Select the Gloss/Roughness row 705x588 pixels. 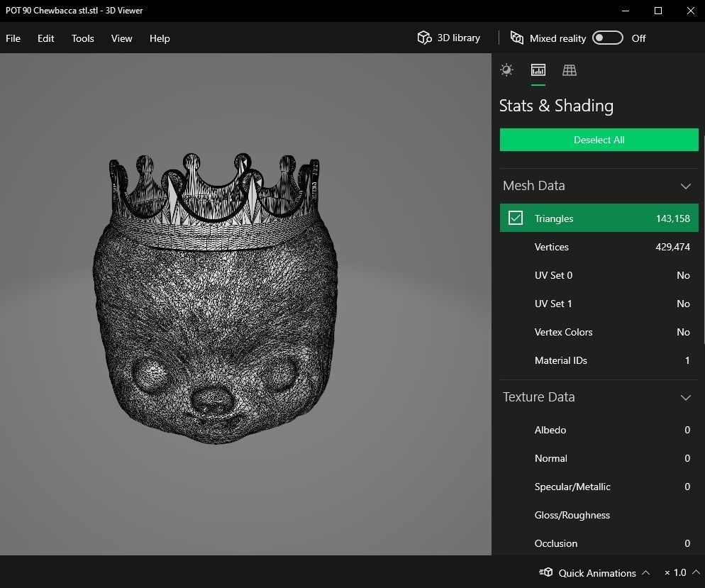(x=599, y=515)
